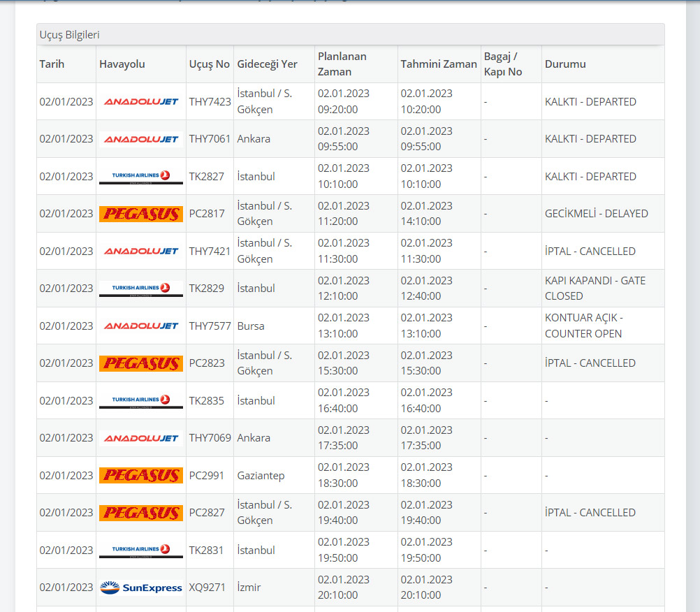Click KAPI KAPANDI - GATE CLOSED status

[595, 289]
